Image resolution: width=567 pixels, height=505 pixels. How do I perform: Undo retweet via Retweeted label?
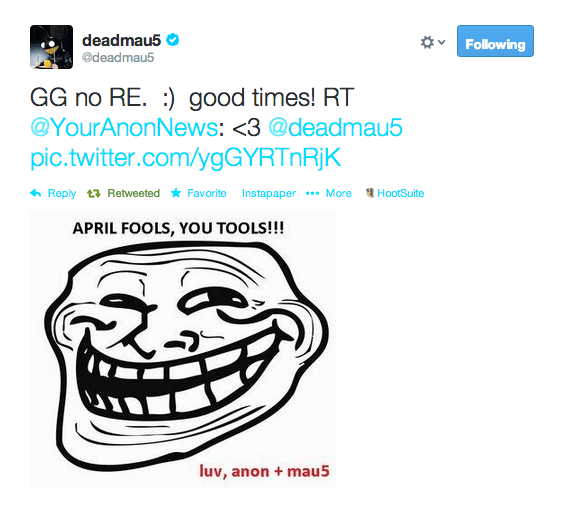point(133,193)
